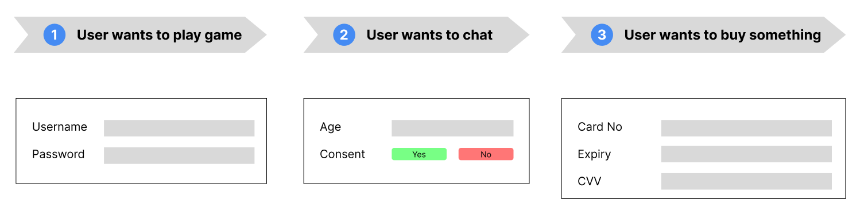Screen dimensions: 868x215
Task: Click the blue step 3 circle badge
Action: [x=602, y=35]
